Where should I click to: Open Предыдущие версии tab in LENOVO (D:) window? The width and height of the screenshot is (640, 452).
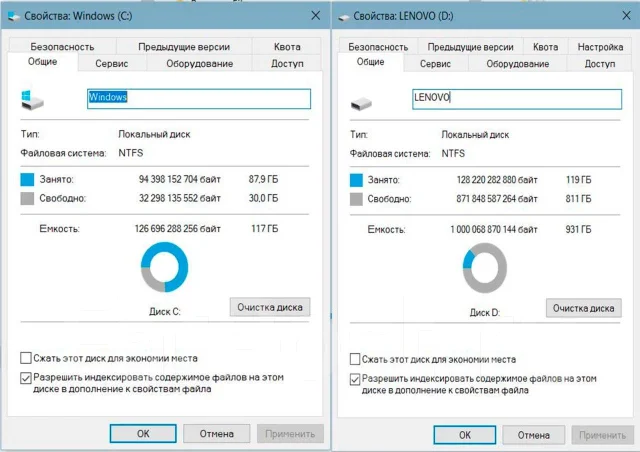pos(470,47)
